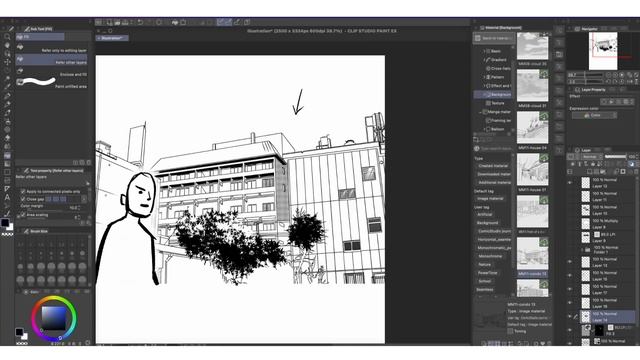Hide Layer 12 using its eye icon

(x=570, y=182)
